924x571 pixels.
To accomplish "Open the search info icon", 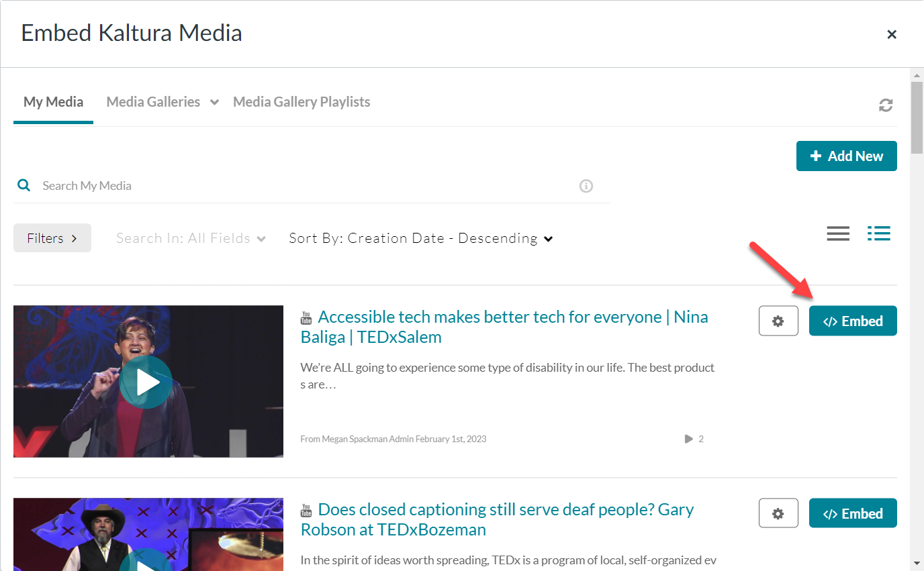I will tap(586, 186).
